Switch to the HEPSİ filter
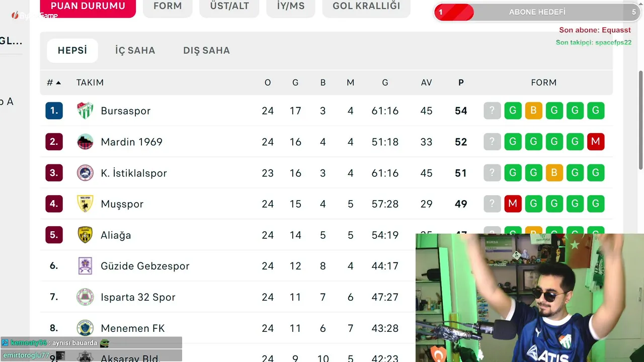 pos(72,50)
